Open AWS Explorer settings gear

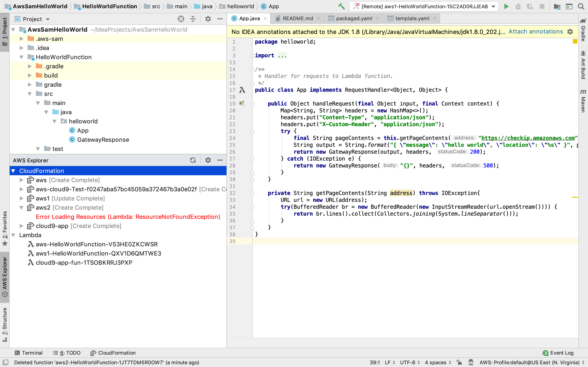pyautogui.click(x=208, y=160)
